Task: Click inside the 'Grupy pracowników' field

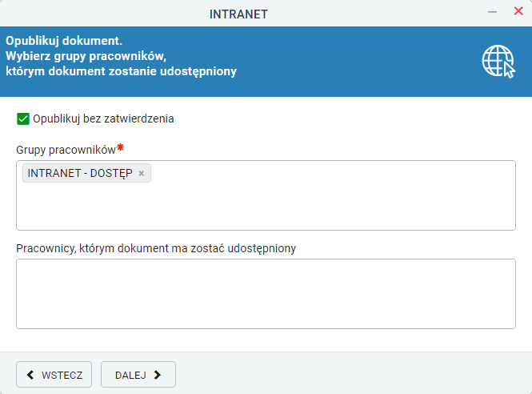Action: pos(266,195)
